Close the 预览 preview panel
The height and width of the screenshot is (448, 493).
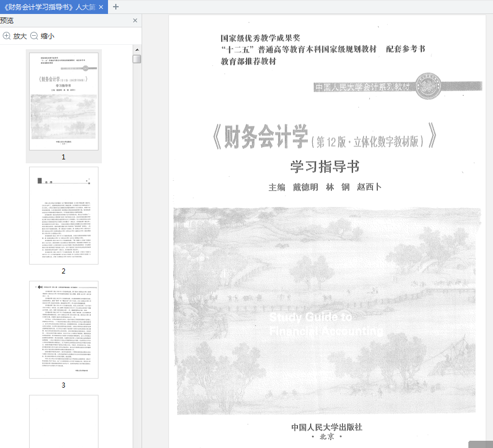135,21
